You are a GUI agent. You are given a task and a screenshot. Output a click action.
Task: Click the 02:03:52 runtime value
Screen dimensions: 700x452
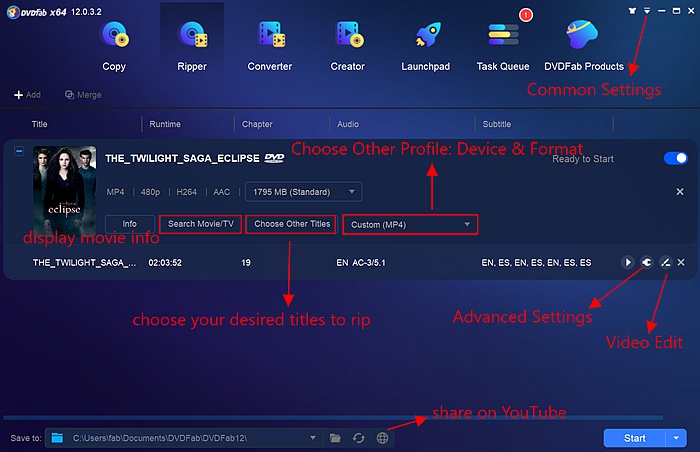pos(165,263)
